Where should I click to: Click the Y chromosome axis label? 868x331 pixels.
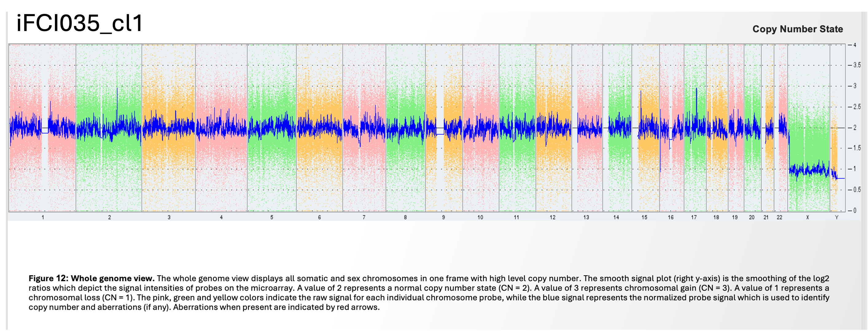pos(836,218)
